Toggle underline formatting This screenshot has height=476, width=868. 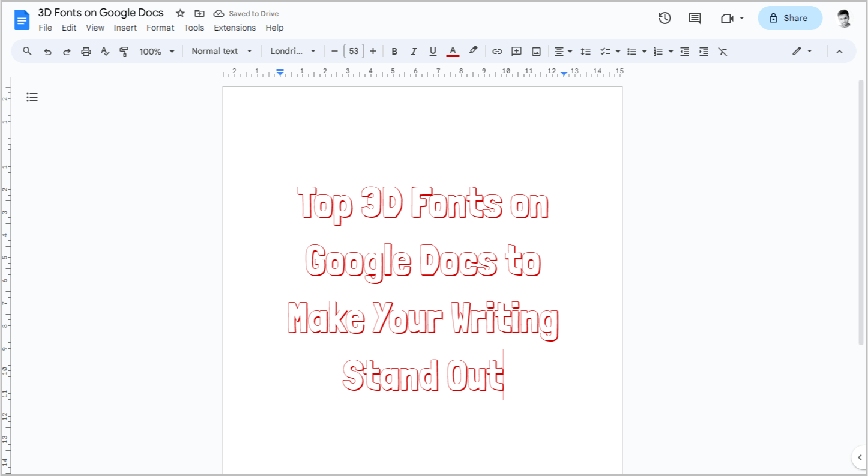tap(433, 52)
